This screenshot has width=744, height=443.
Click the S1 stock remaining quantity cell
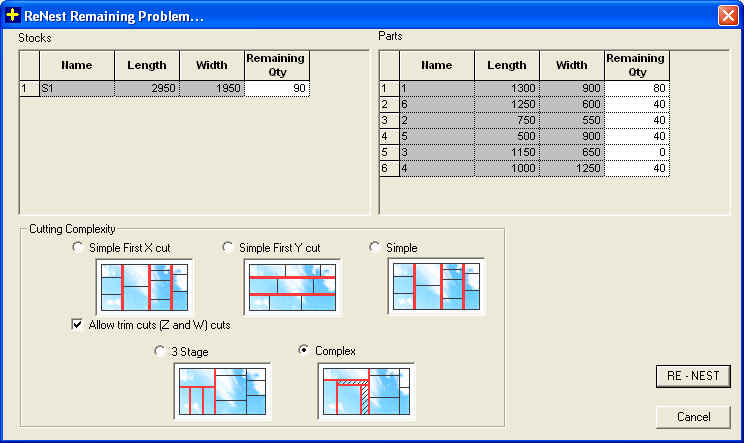pyautogui.click(x=277, y=89)
